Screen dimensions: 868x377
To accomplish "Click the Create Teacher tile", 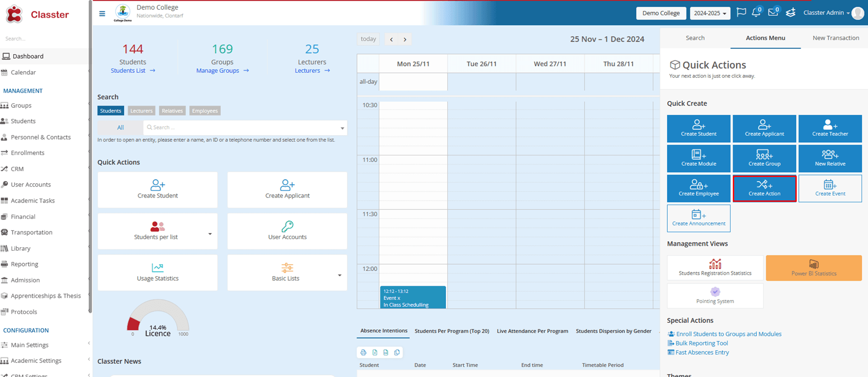I will click(830, 129).
